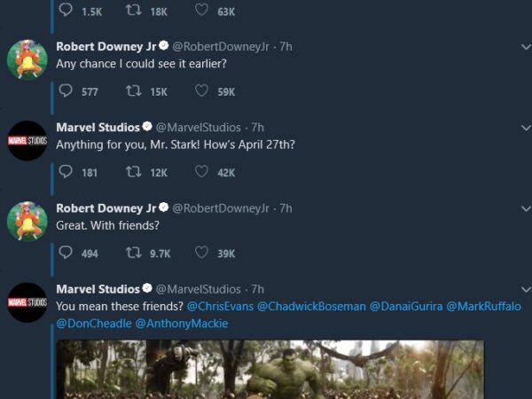Click the retweet icon showing 18K
The image size is (532, 399).
point(133,11)
